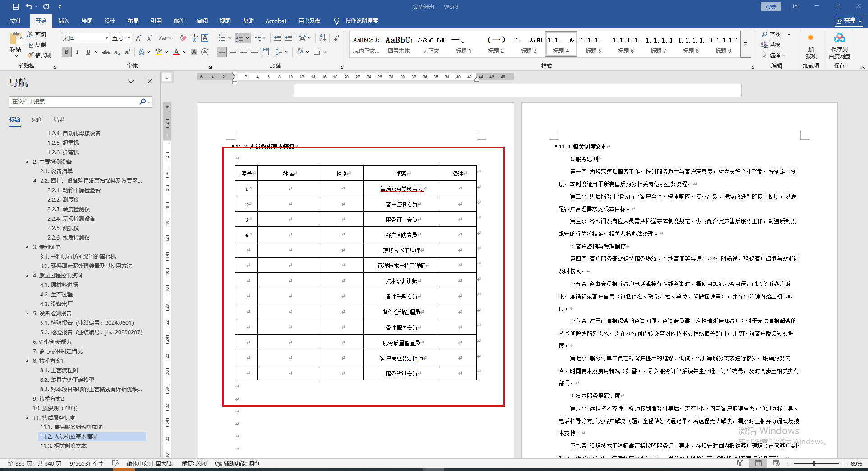Toggle superscript formatting
The height and width of the screenshot is (471, 868).
point(128,52)
